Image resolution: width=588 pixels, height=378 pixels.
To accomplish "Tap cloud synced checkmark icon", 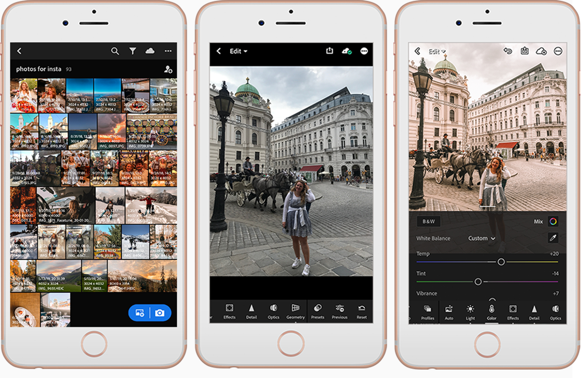I will (x=346, y=51).
